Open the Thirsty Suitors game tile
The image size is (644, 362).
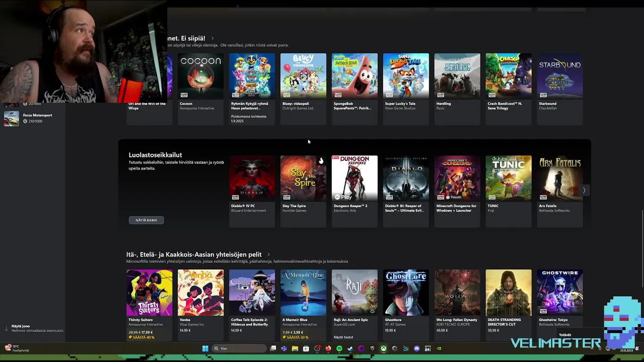click(x=149, y=305)
